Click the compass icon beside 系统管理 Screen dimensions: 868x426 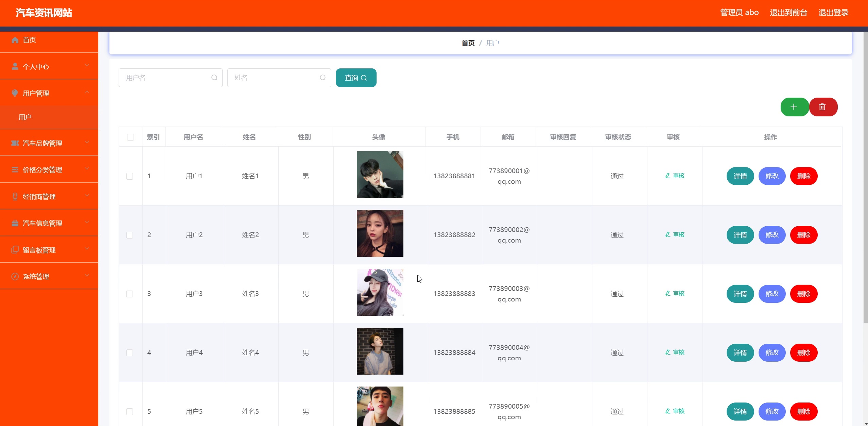click(x=15, y=276)
